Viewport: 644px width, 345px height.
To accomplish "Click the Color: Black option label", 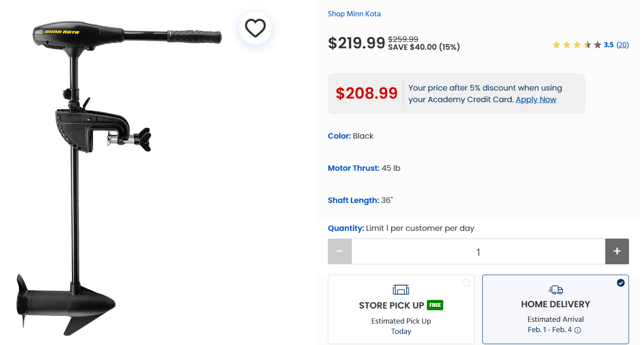I will 351,136.
